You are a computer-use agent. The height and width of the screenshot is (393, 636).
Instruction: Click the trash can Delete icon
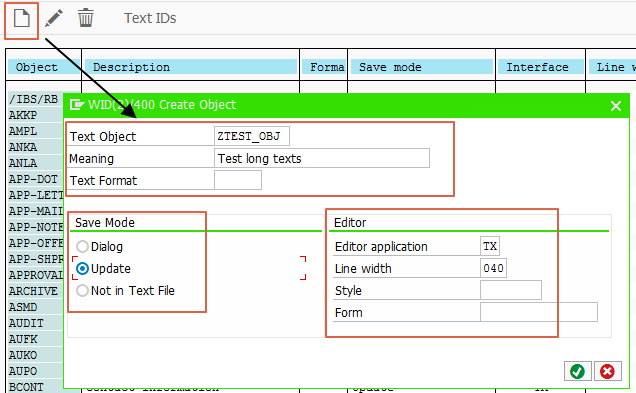(86, 19)
